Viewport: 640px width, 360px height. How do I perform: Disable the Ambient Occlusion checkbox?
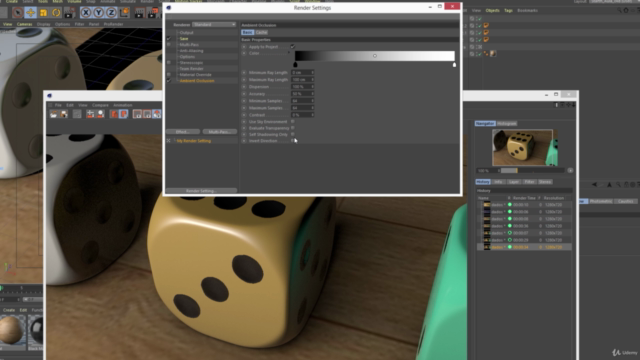[x=169, y=81]
